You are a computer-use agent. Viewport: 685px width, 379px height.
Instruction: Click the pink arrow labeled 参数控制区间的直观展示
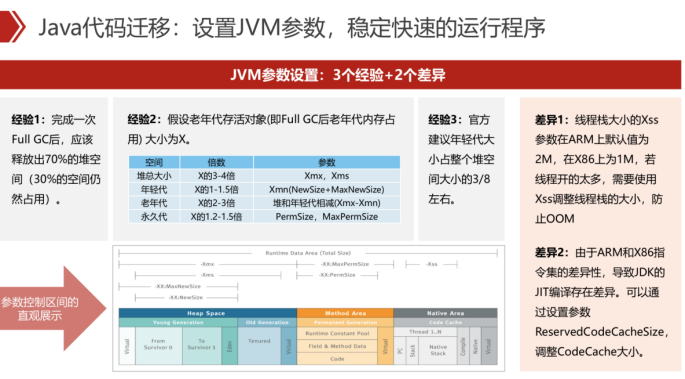pos(52,308)
